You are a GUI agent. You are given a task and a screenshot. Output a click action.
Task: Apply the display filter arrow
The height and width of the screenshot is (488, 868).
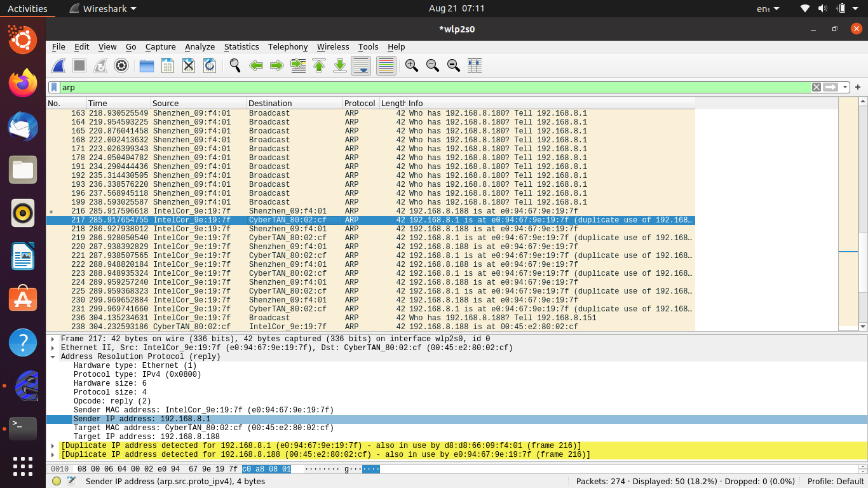coord(831,87)
